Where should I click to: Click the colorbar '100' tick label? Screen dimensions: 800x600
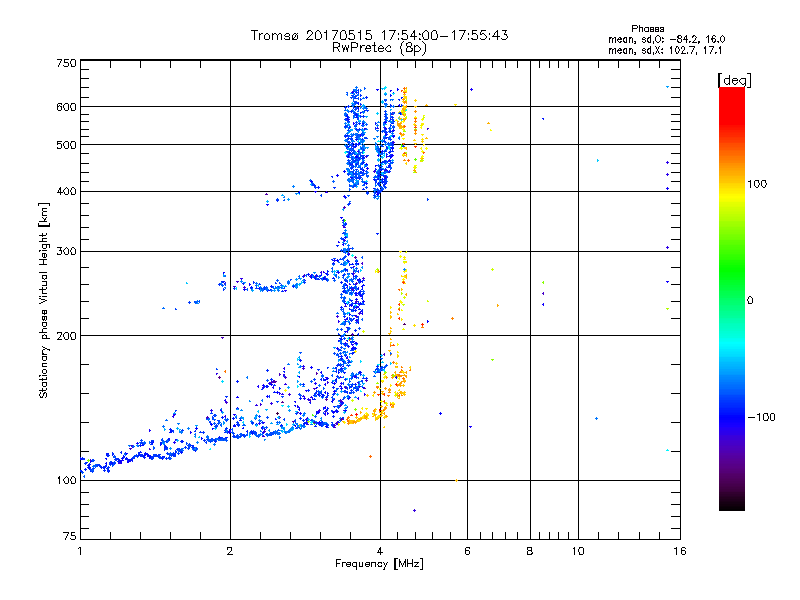click(x=757, y=184)
